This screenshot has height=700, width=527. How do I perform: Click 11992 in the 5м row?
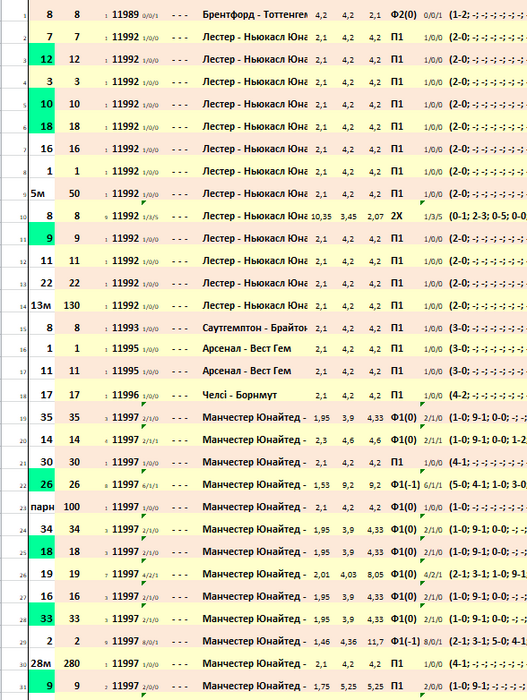125,194
